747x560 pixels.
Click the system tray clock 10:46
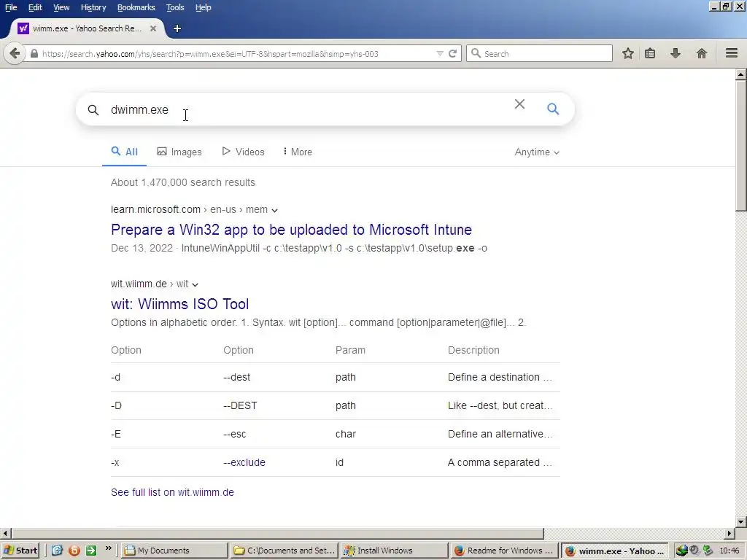point(729,551)
